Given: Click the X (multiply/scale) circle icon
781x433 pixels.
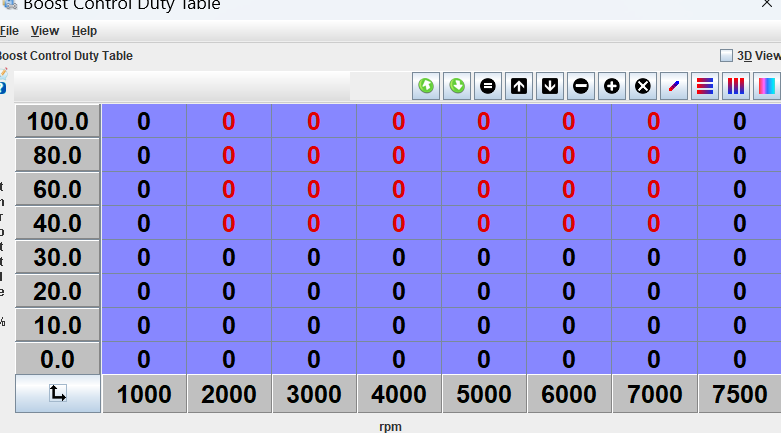Looking at the screenshot, I should (x=643, y=86).
